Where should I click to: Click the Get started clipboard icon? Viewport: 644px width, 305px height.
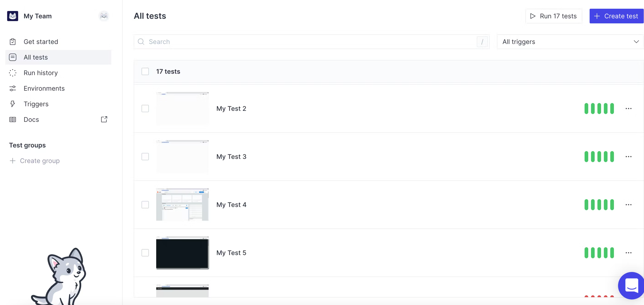13,42
